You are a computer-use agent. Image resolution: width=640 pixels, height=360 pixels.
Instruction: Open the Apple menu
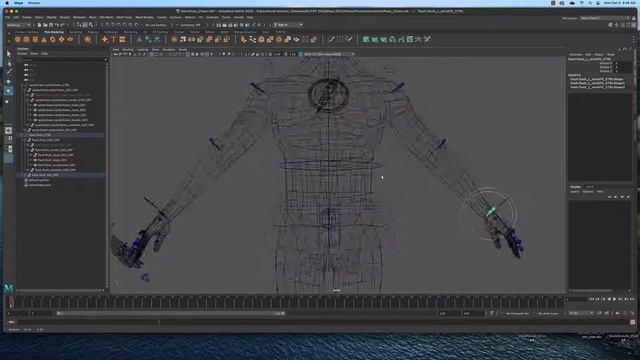7,3
